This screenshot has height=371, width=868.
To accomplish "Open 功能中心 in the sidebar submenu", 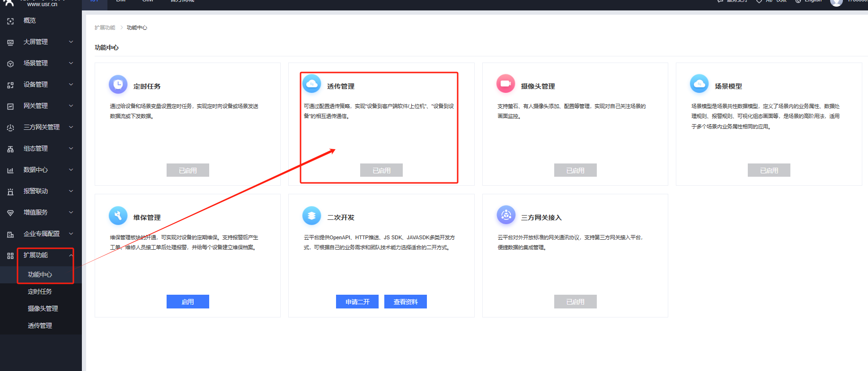I will pos(40,275).
